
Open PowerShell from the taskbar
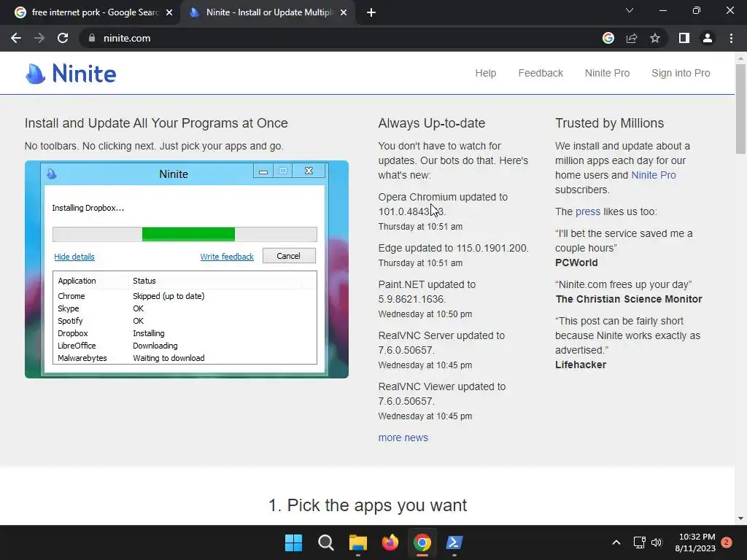coord(454,542)
